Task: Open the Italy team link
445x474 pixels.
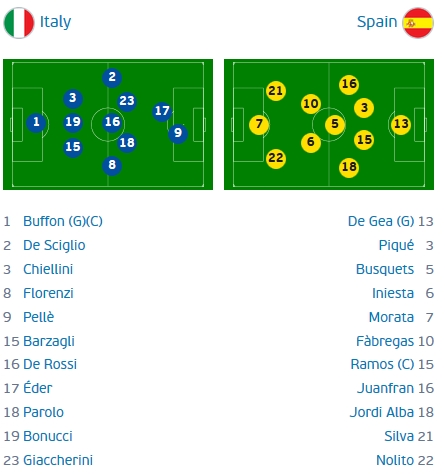Action: click(55, 22)
